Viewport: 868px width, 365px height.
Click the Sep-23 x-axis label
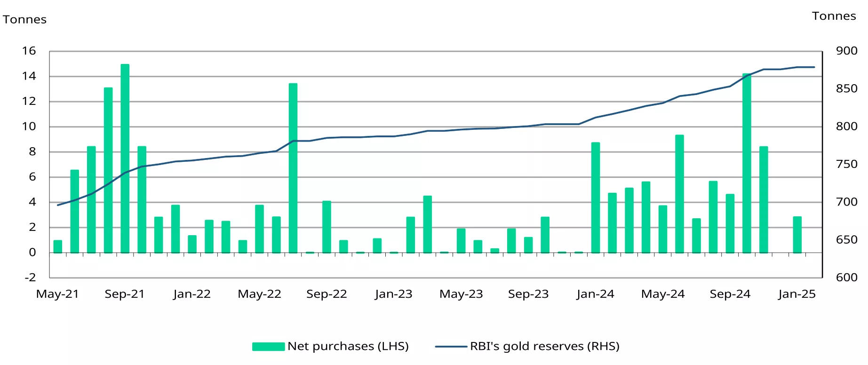tap(528, 294)
